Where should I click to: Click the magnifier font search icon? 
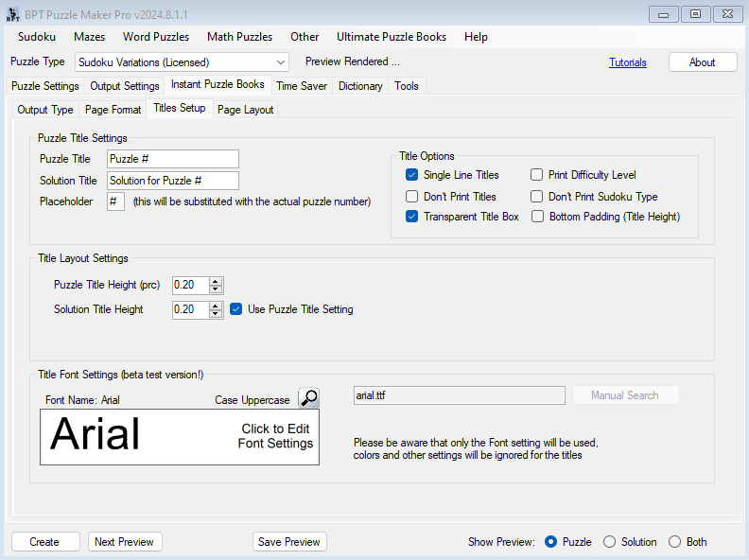309,397
